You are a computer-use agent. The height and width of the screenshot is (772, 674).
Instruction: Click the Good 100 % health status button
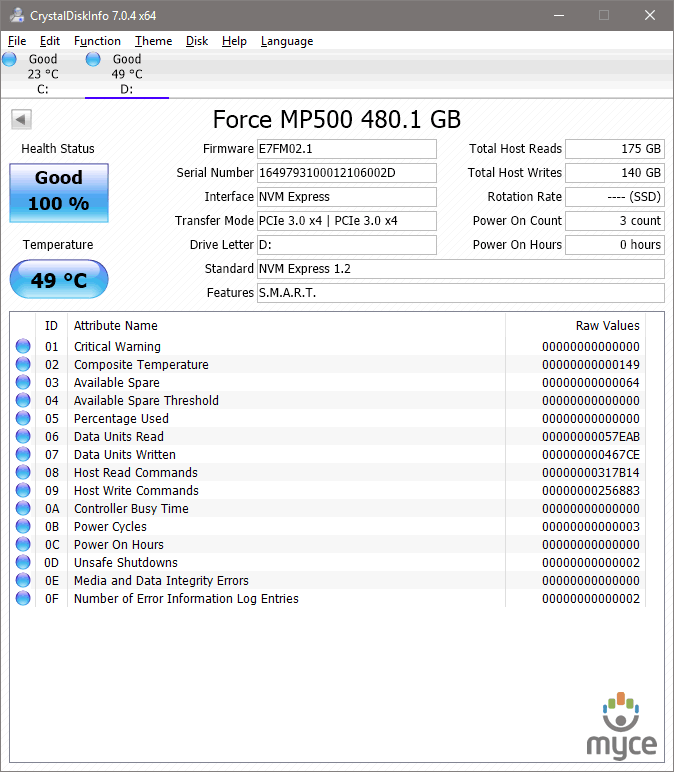click(x=59, y=193)
